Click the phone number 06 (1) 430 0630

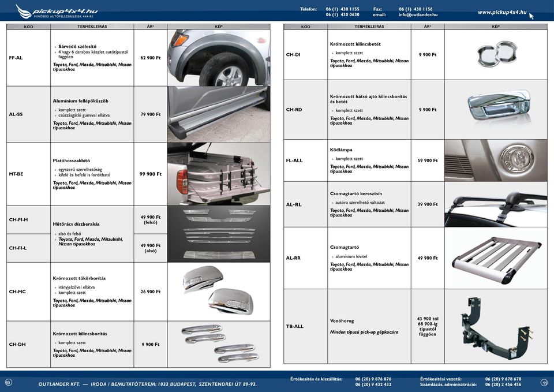coord(342,15)
